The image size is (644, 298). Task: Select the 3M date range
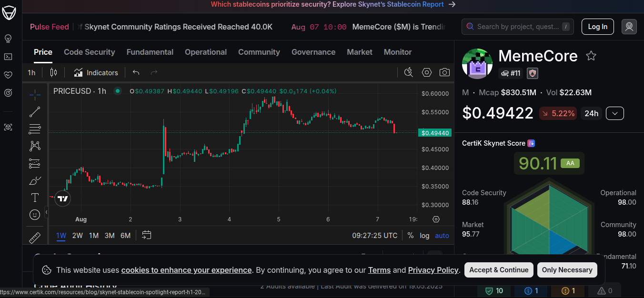[x=110, y=235]
